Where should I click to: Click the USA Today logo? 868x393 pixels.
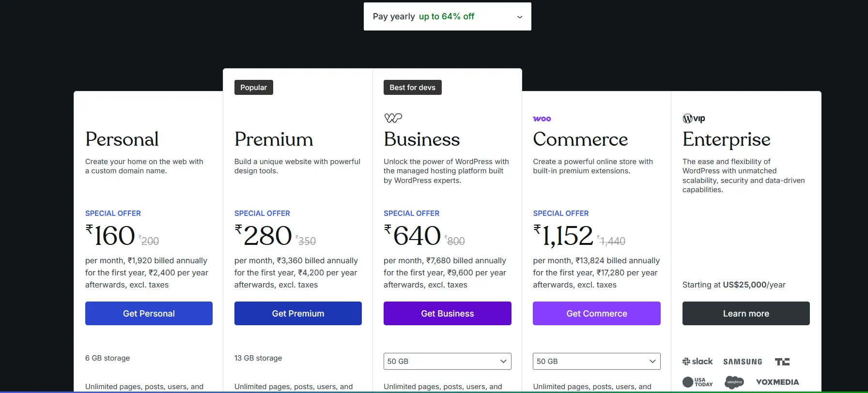pyautogui.click(x=697, y=382)
